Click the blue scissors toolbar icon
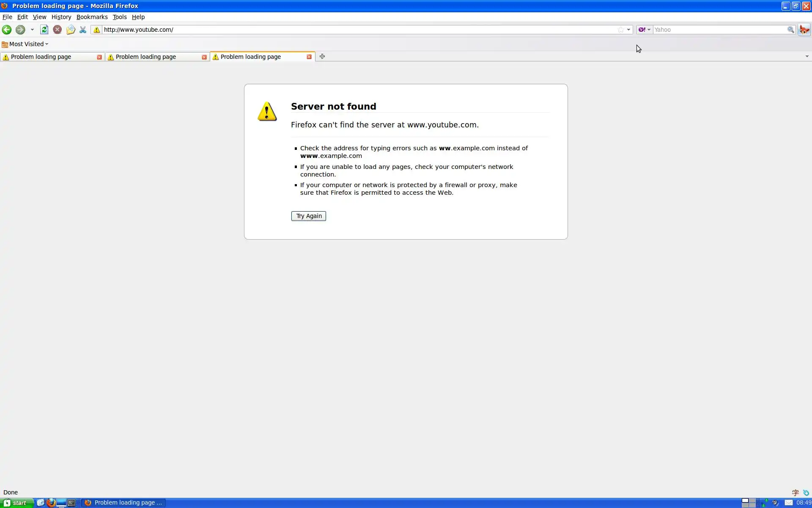The image size is (812, 508). coord(83,30)
